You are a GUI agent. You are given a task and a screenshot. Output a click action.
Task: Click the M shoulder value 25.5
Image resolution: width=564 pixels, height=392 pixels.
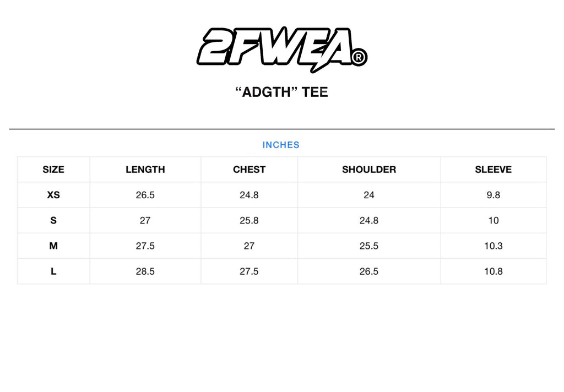369,246
